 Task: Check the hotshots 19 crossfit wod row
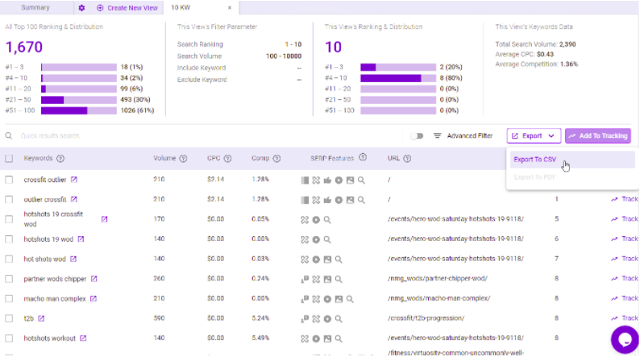[x=9, y=219]
